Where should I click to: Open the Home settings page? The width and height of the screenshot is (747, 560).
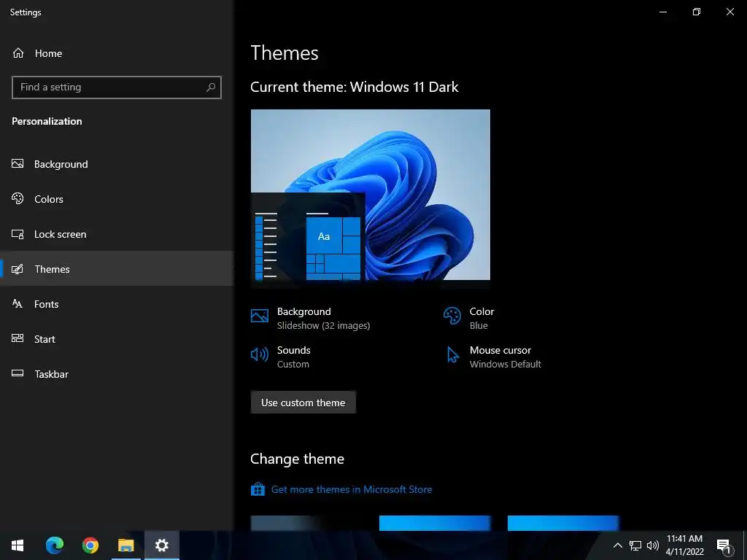coord(117,53)
